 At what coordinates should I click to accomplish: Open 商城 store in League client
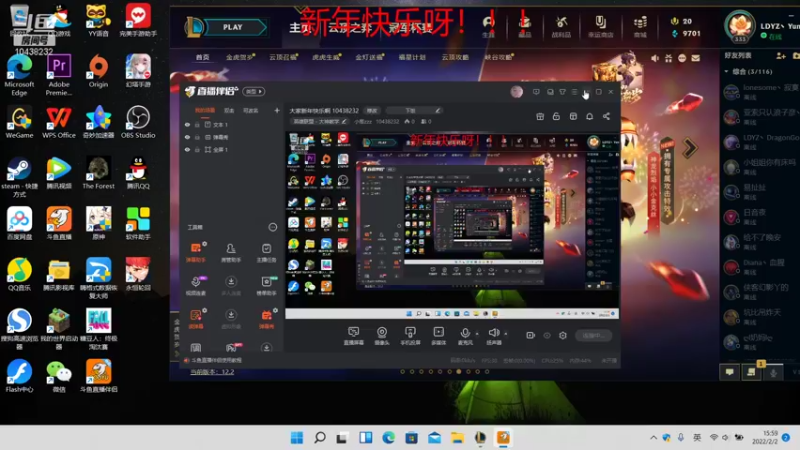click(x=640, y=27)
